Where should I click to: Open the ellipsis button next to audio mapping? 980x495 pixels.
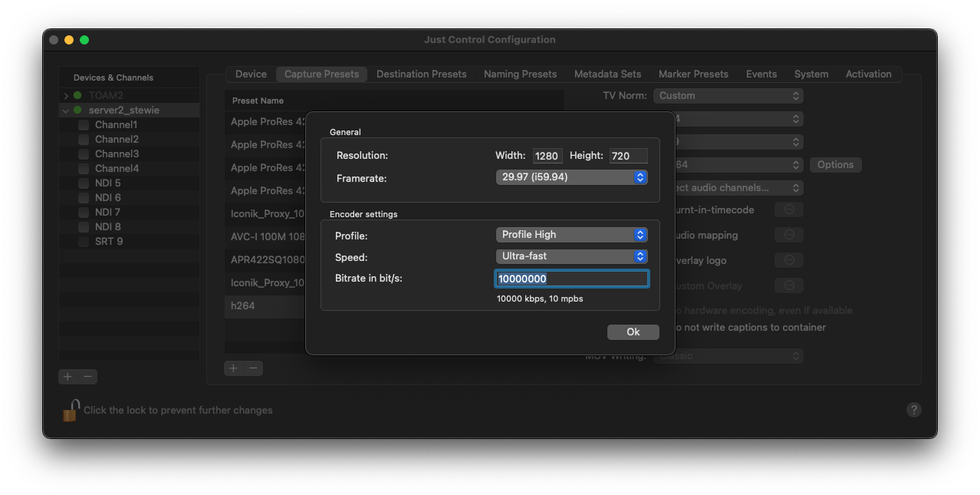789,235
